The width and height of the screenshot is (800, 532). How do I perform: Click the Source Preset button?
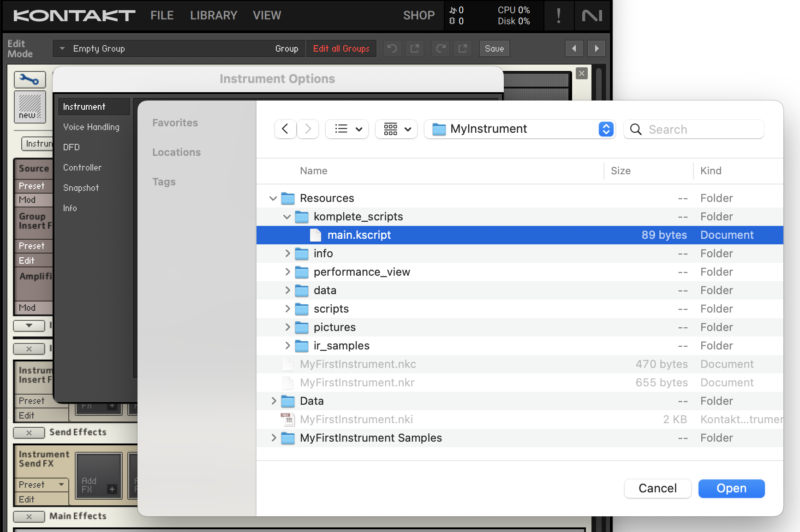pyautogui.click(x=33, y=186)
